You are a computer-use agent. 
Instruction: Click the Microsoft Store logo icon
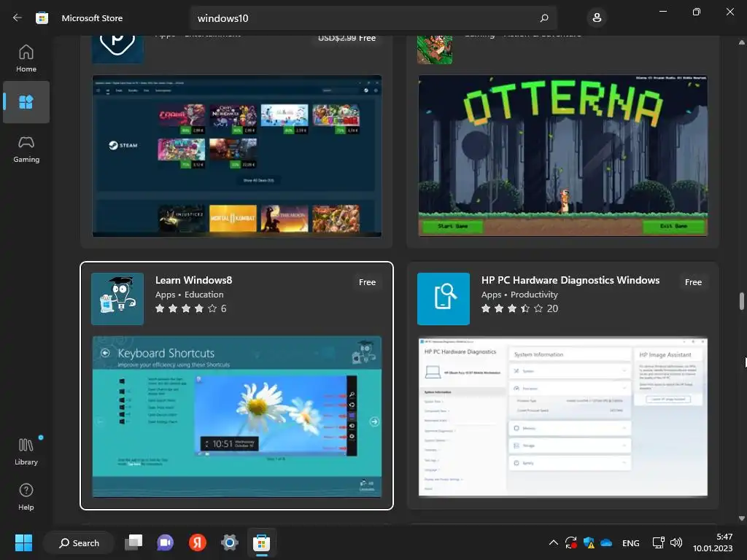tap(42, 18)
